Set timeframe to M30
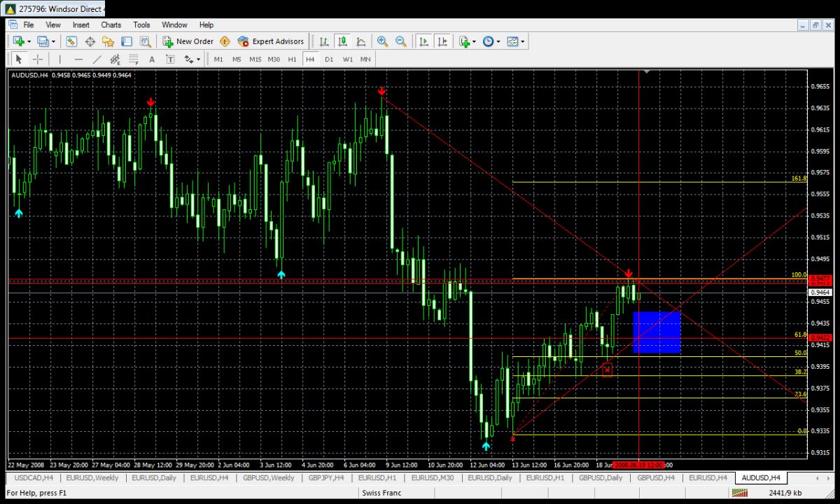 [274, 59]
